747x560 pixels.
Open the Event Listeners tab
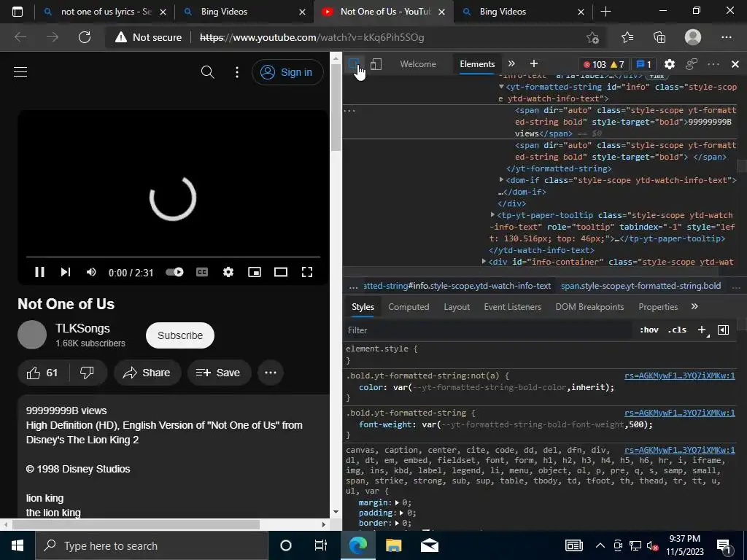point(513,307)
